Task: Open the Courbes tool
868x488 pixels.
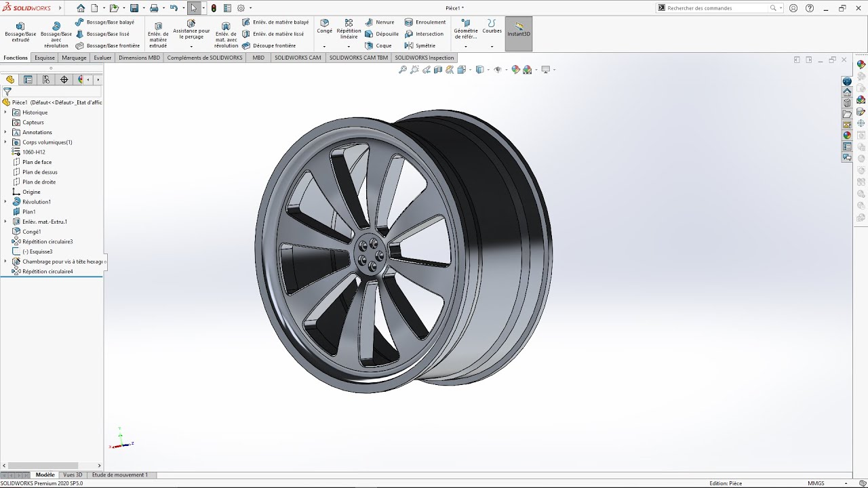Action: tap(492, 26)
